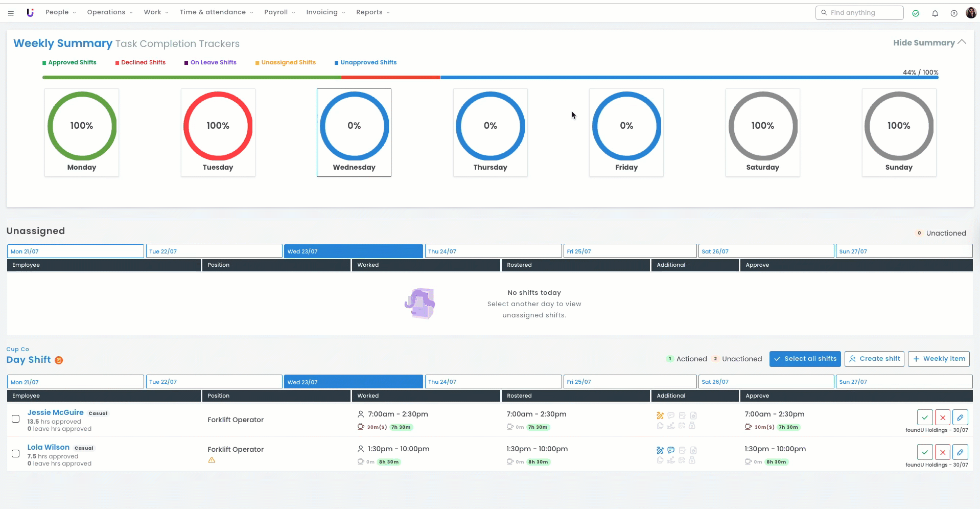Open the hamburger navigation menu
Screen dimensions: 980x509
[x=11, y=13]
